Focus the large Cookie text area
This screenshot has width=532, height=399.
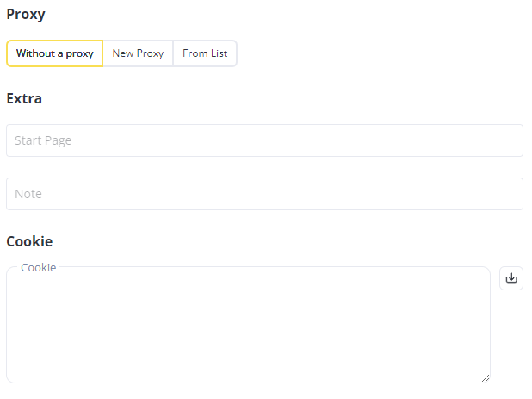(249, 325)
